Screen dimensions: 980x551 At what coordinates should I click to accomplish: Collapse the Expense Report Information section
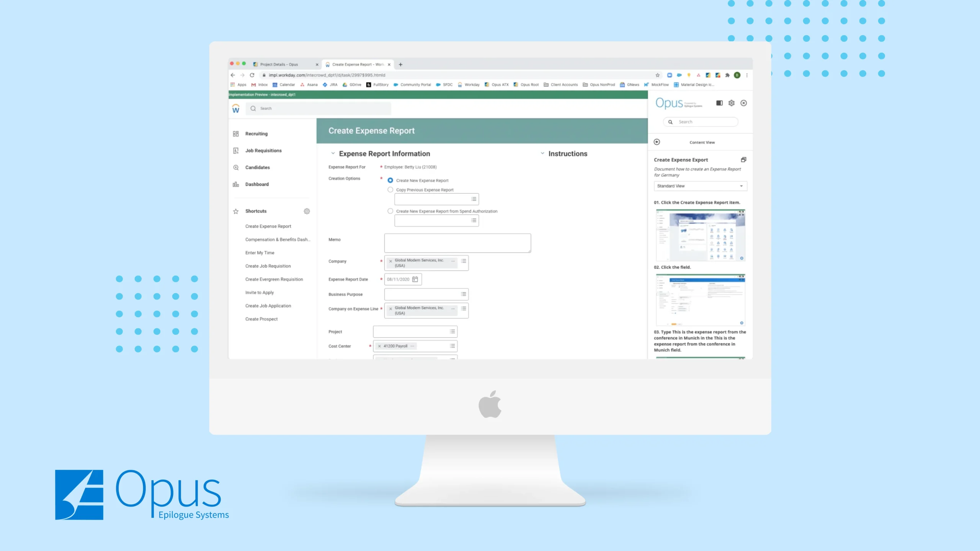pos(333,153)
